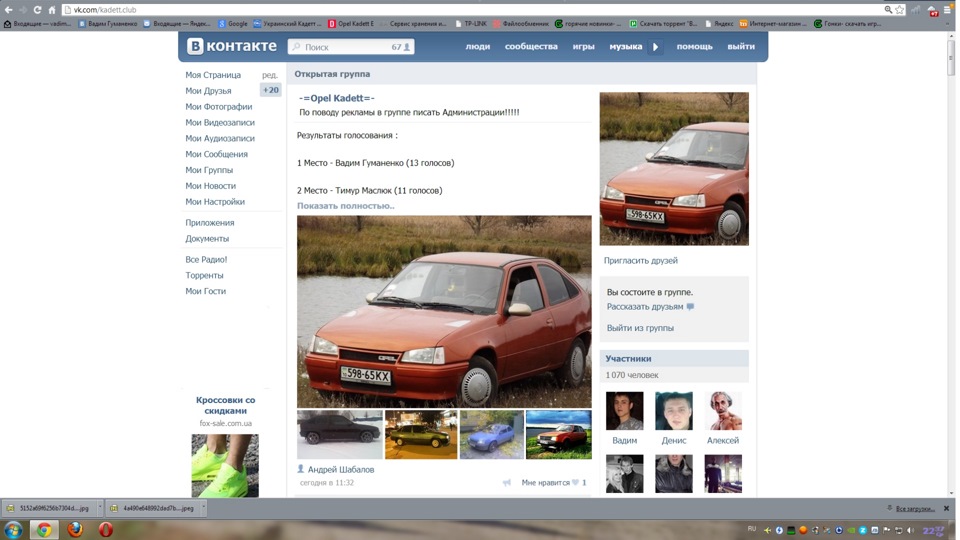Open Мои Группы in sidebar
The height and width of the screenshot is (540, 960).
(209, 170)
